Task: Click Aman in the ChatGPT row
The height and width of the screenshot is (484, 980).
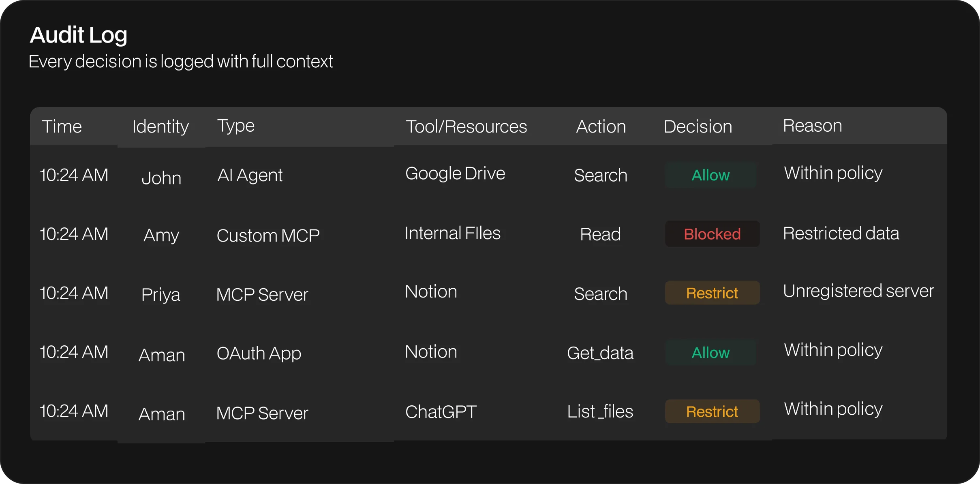Action: 162,414
